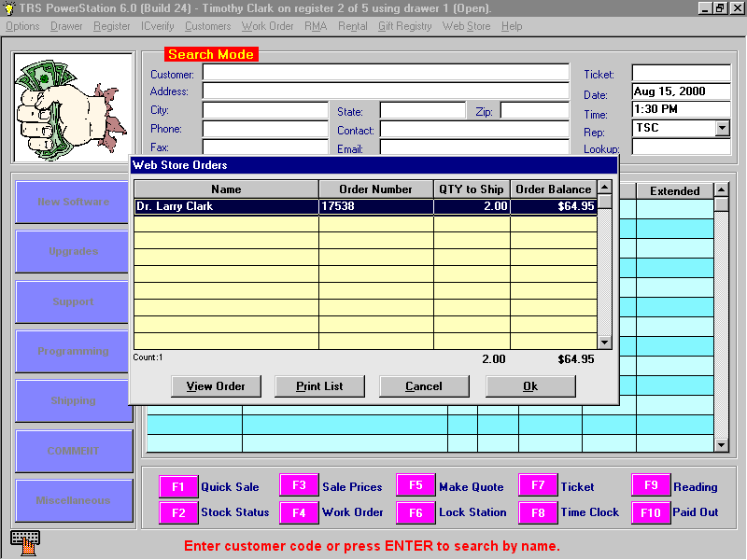This screenshot has width=747, height=560.
Task: Select the Miscellaneous category button
Action: pyautogui.click(x=74, y=500)
